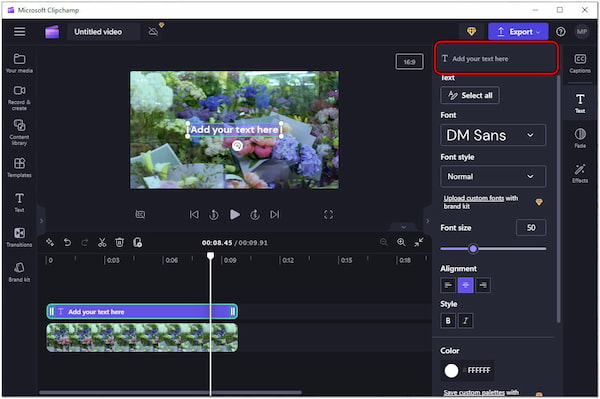
Task: Change the 16:9 aspect ratio
Action: pos(409,62)
